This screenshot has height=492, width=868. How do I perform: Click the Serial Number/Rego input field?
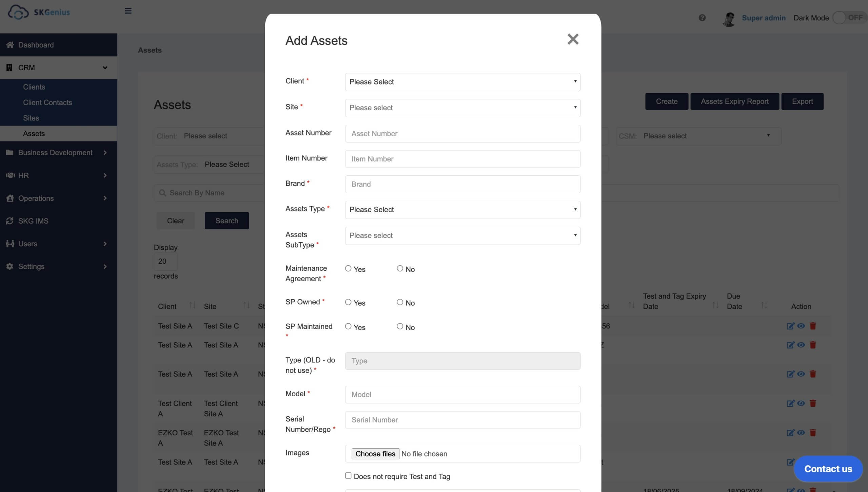pyautogui.click(x=462, y=420)
